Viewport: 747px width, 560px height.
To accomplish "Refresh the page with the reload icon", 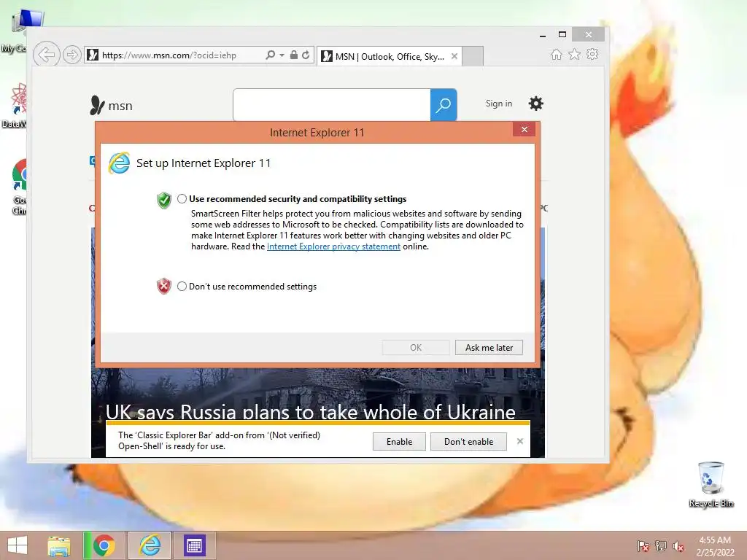I will coord(306,55).
